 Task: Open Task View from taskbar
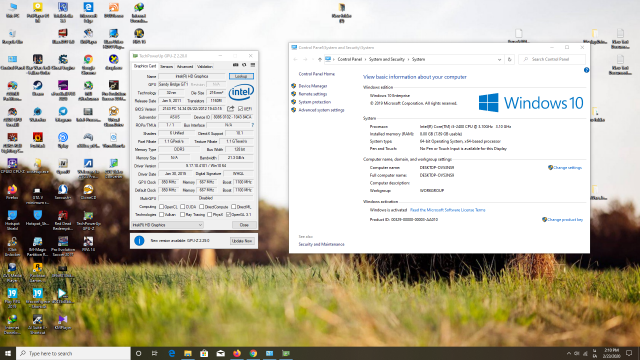155,353
